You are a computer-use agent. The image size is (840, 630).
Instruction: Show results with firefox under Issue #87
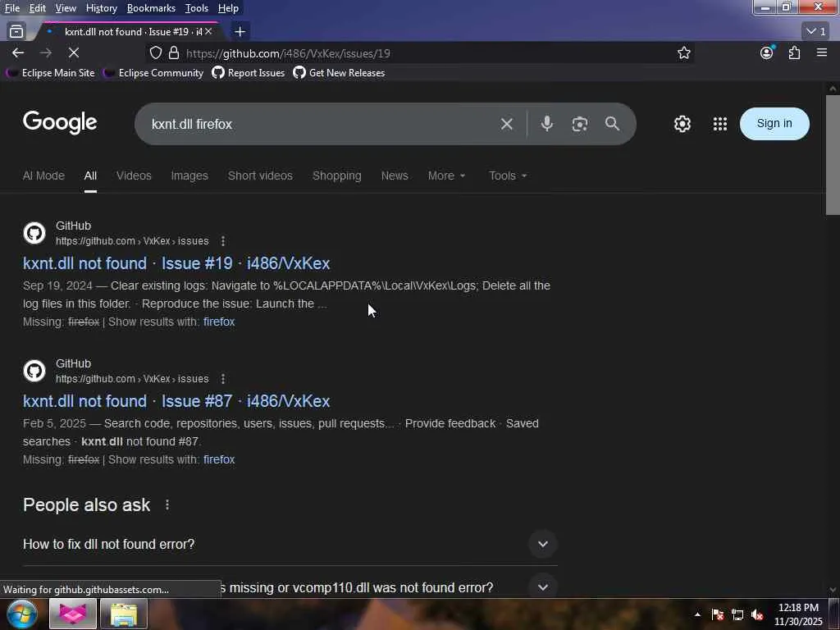point(219,459)
